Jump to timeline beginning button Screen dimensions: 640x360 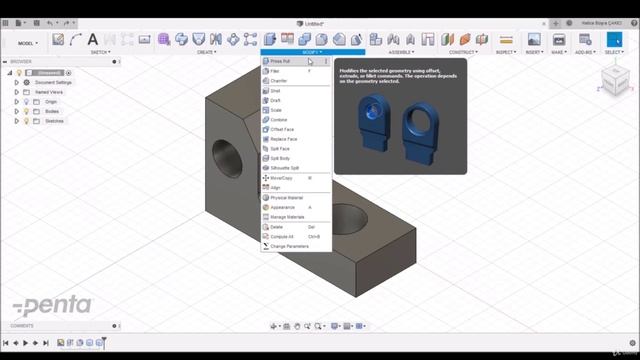[x=6, y=343]
